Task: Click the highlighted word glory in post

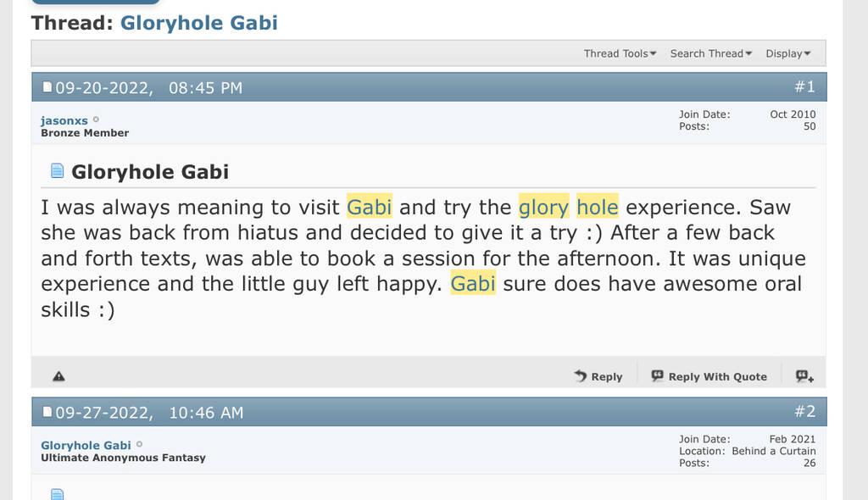Action: 543,207
